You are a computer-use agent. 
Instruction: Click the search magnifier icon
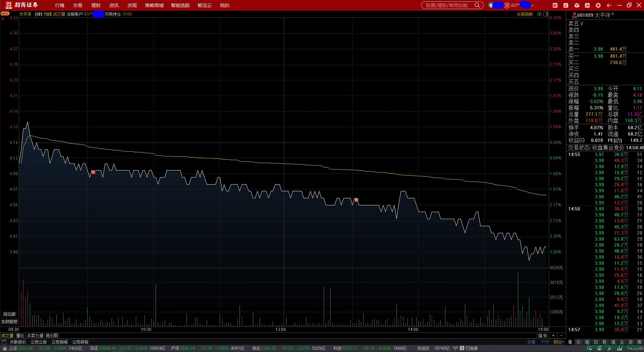(477, 5)
